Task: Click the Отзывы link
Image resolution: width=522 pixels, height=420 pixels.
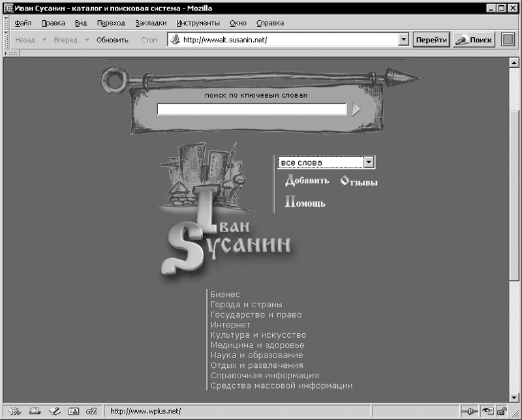Action: click(x=359, y=182)
